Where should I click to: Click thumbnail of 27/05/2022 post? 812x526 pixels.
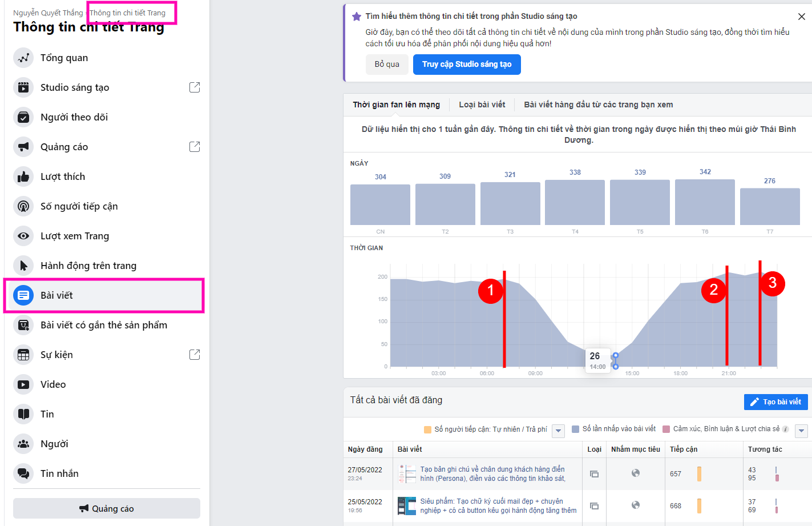click(407, 474)
